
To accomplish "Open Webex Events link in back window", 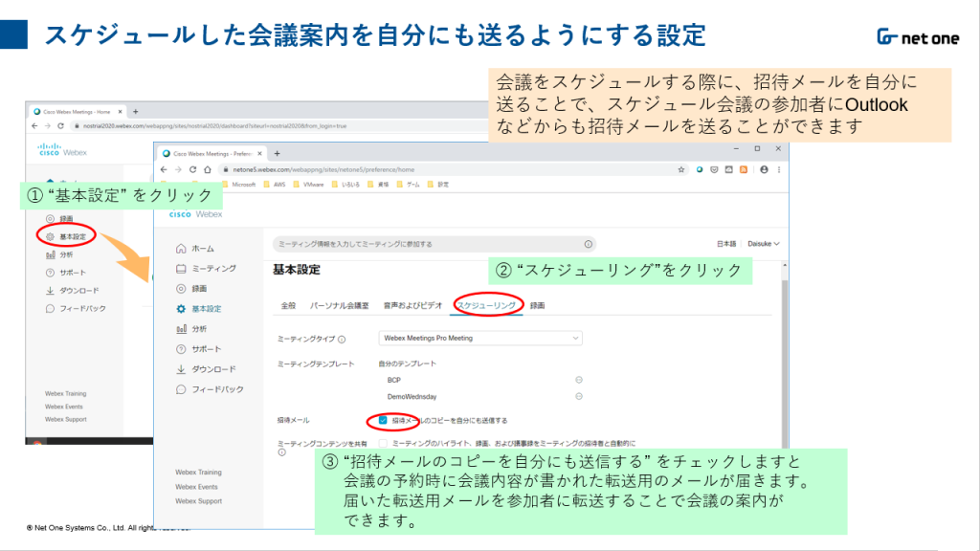I will (64, 407).
